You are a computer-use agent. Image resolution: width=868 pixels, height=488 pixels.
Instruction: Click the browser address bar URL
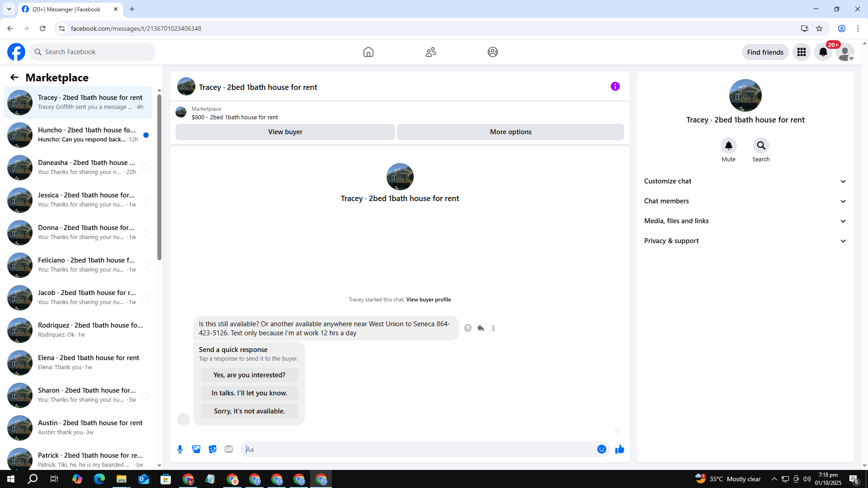136,28
